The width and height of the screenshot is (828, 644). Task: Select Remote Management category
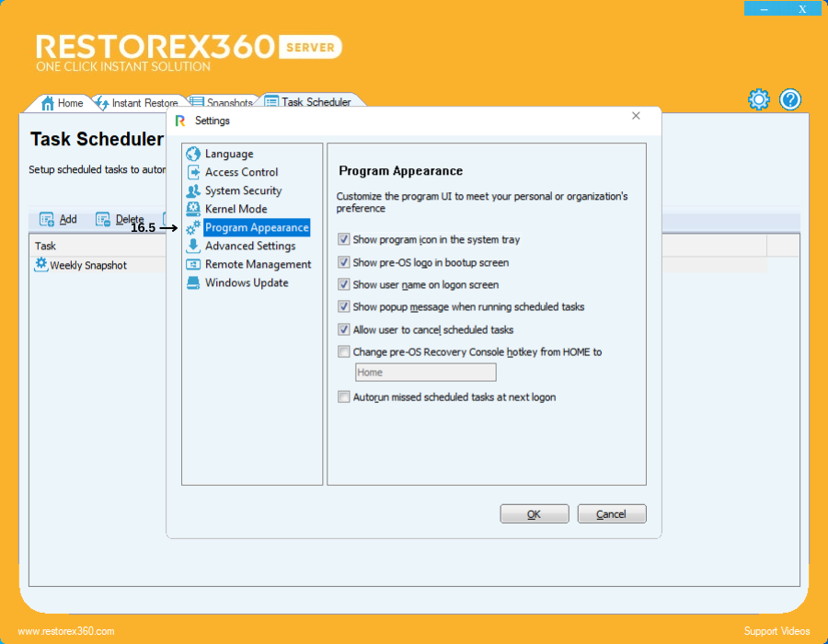point(259,264)
